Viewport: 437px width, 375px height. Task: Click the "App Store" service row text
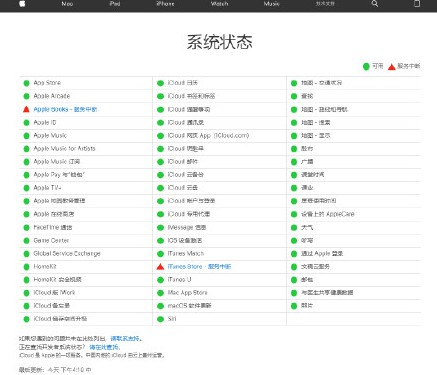[47, 83]
